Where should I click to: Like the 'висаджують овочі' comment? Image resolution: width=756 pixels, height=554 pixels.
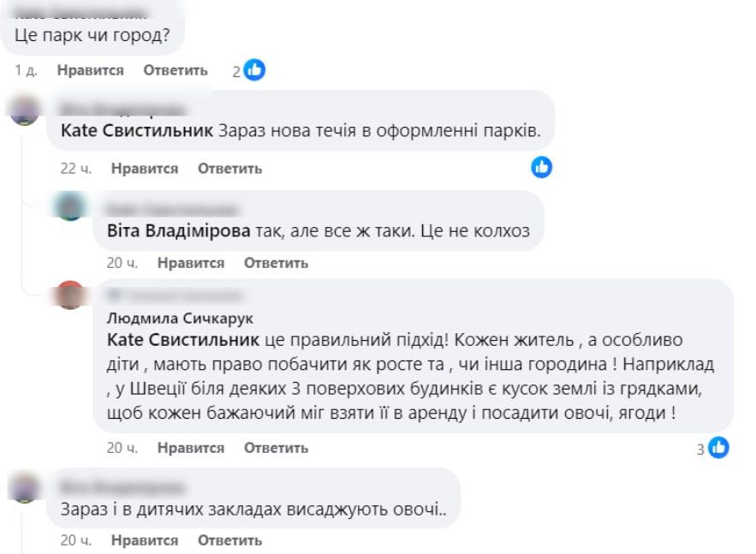point(144,540)
